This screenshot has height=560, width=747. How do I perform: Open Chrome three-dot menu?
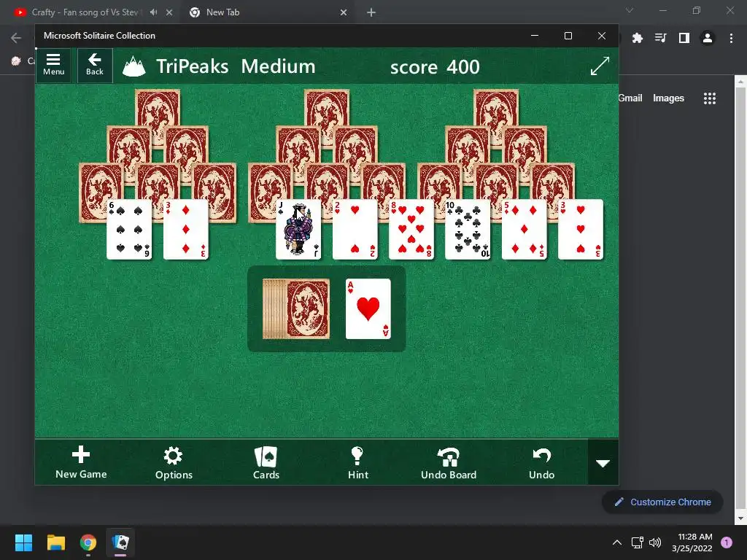point(731,38)
